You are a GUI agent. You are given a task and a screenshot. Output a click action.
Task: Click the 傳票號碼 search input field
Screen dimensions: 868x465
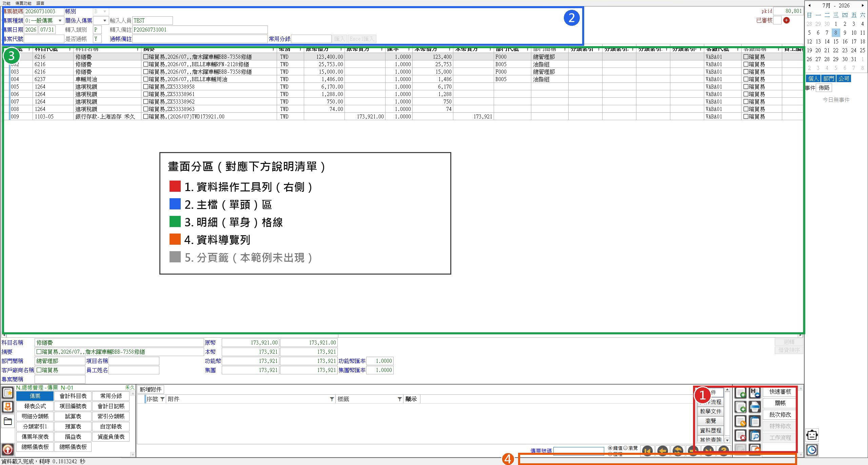[579, 451]
